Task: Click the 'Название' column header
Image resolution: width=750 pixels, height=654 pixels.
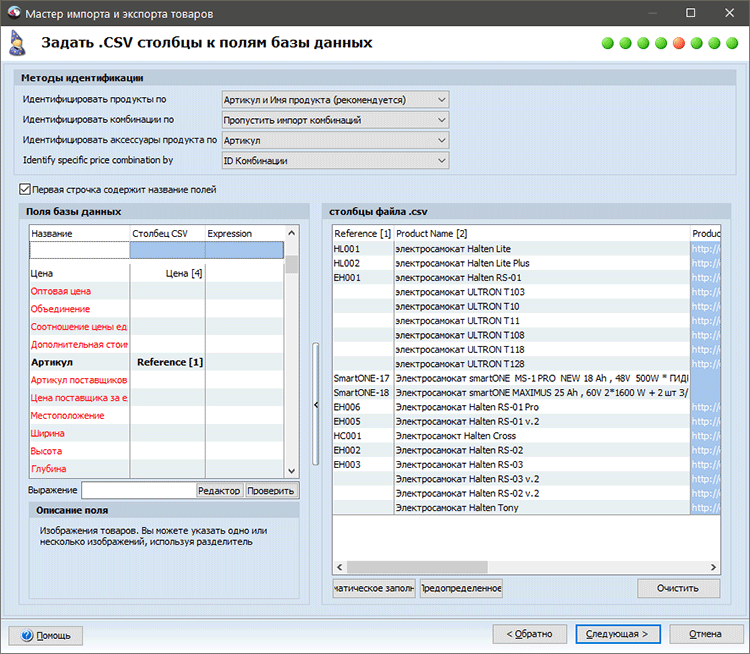Action: pos(79,233)
